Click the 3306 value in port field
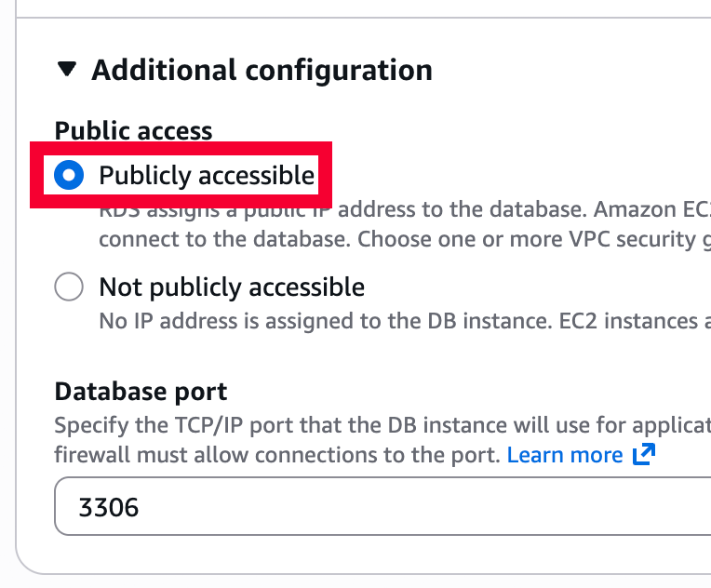Screen dimensions: 711x588 (109, 508)
